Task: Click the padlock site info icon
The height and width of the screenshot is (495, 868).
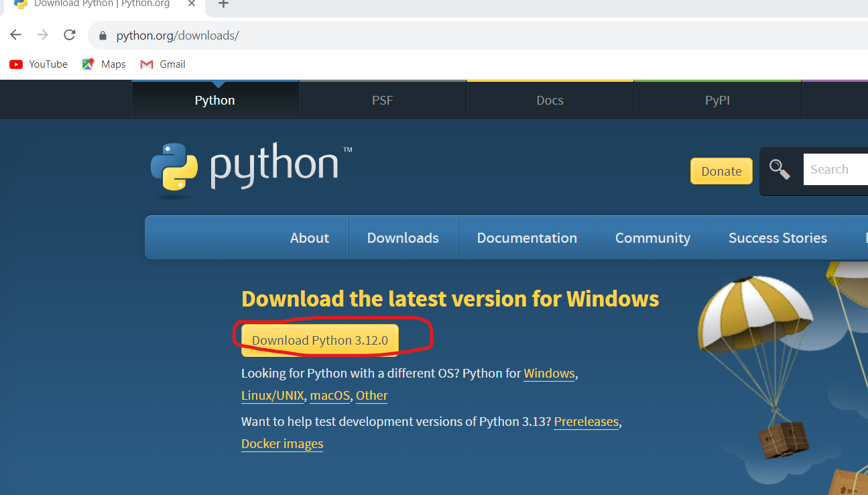Action: pyautogui.click(x=103, y=36)
